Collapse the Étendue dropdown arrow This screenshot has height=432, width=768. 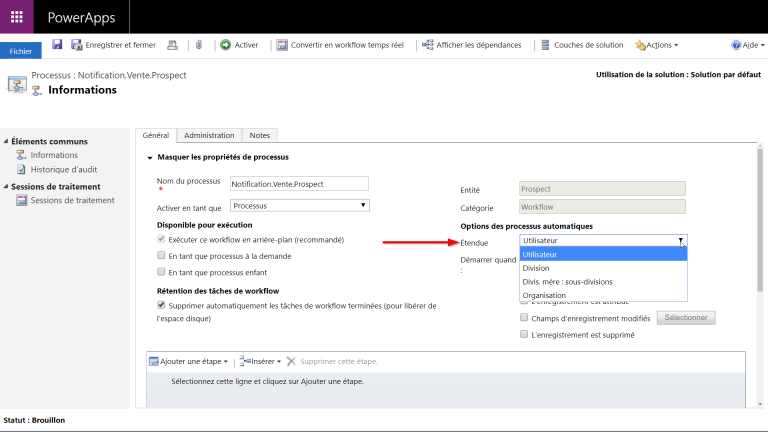tap(681, 240)
